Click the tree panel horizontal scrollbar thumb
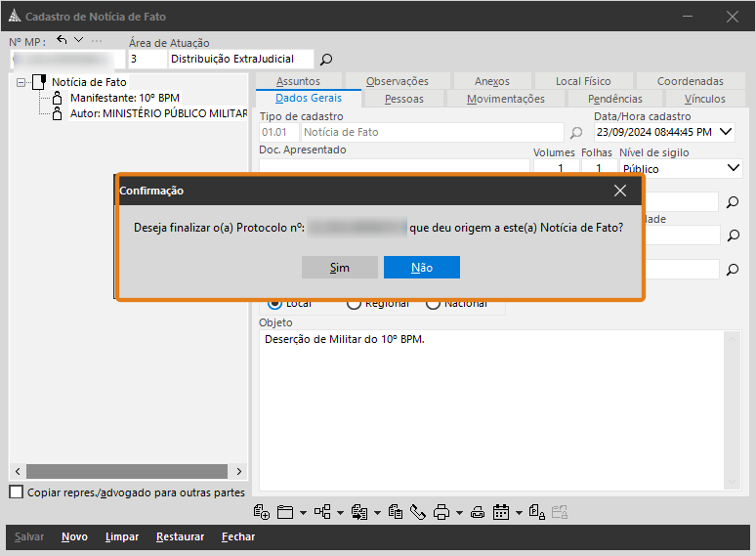This screenshot has height=556, width=756. pyautogui.click(x=127, y=471)
